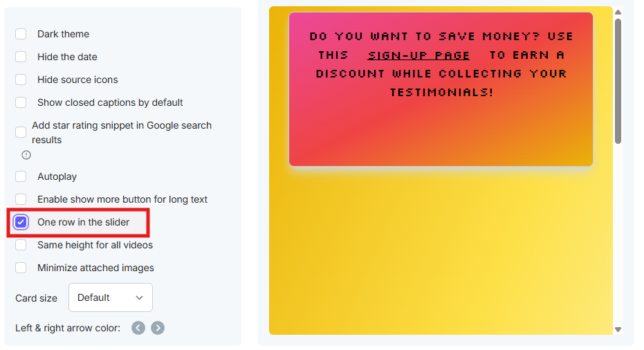Click the left arrow color swatch

[x=138, y=328]
